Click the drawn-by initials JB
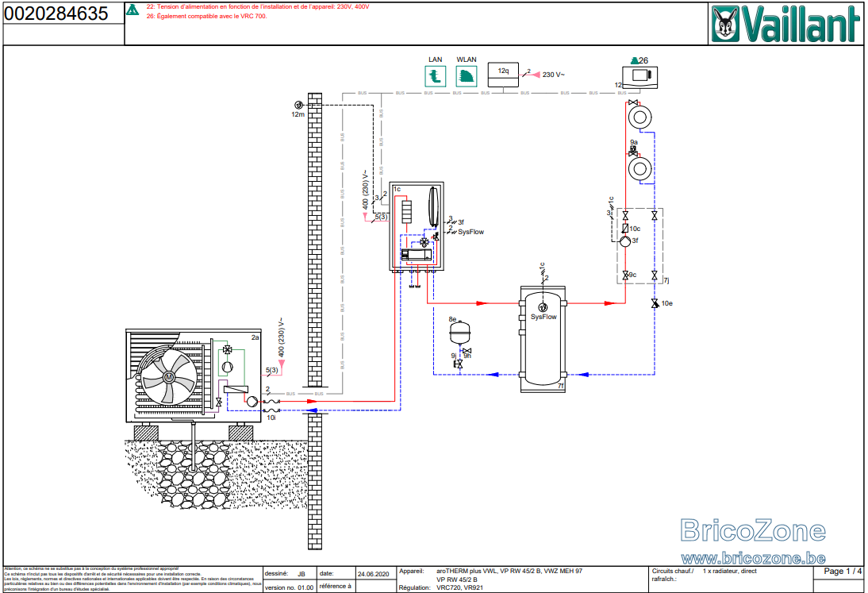The width and height of the screenshot is (868, 593). (x=301, y=574)
